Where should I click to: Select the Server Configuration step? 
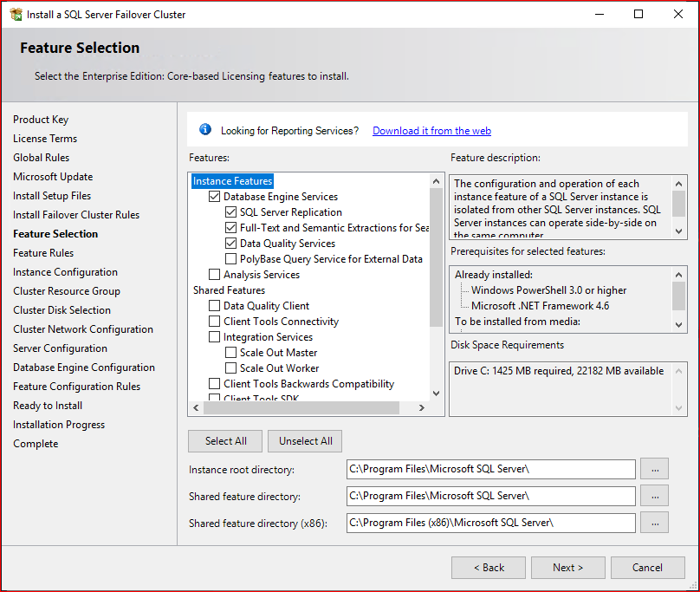[60, 348]
